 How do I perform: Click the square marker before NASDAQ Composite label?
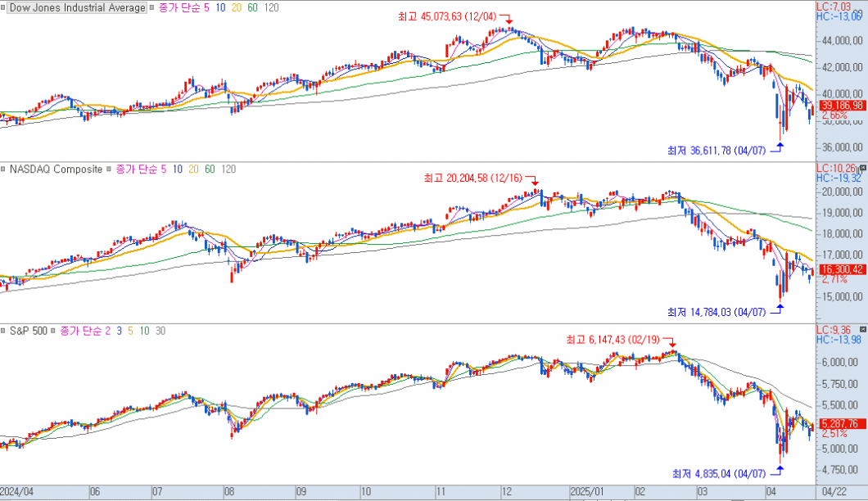(4, 169)
